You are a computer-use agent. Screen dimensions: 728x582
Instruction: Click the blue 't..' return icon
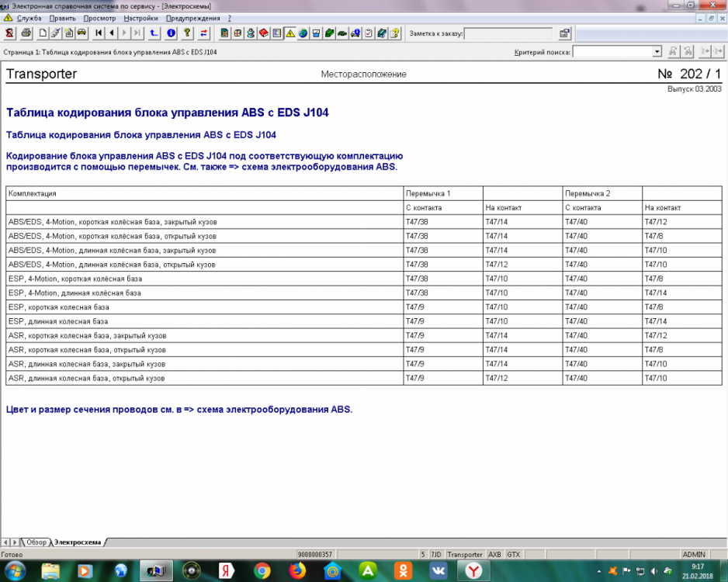point(154,33)
